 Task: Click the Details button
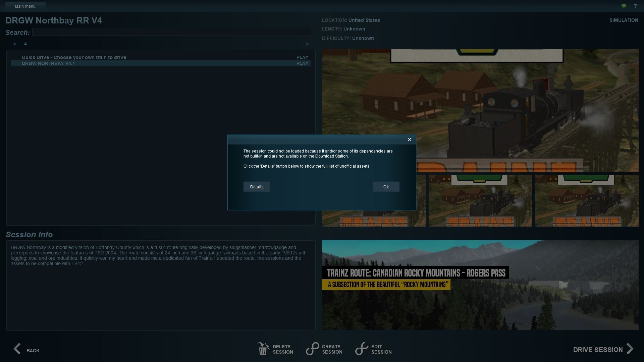[x=257, y=187]
